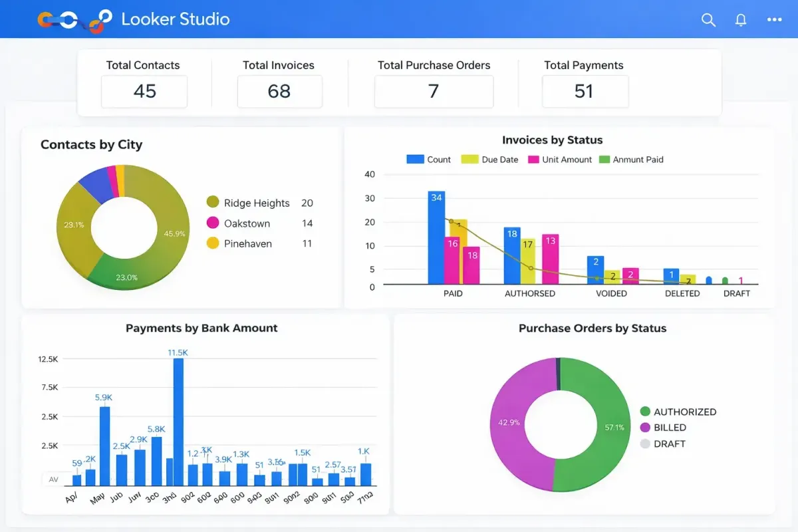Click the BILLED legend purple dot

[x=645, y=428]
